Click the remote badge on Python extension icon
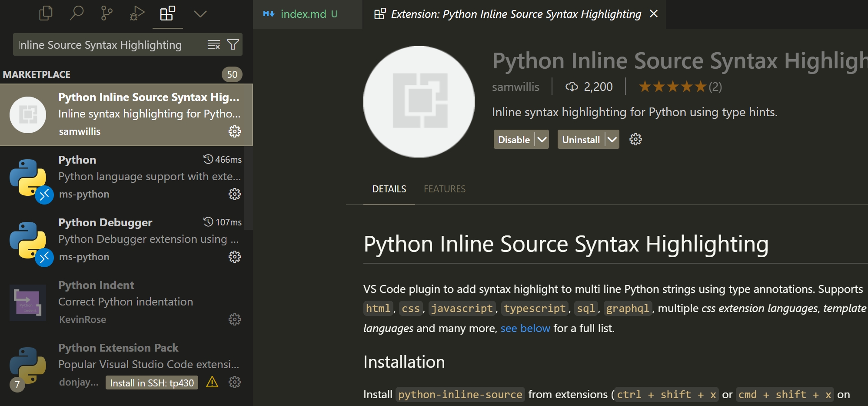 44,195
